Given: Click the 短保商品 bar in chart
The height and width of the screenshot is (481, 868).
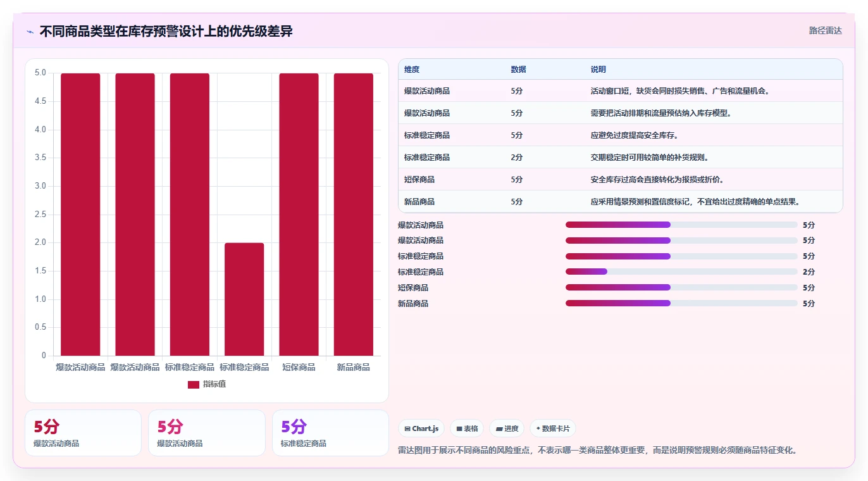Looking at the screenshot, I should point(299,215).
